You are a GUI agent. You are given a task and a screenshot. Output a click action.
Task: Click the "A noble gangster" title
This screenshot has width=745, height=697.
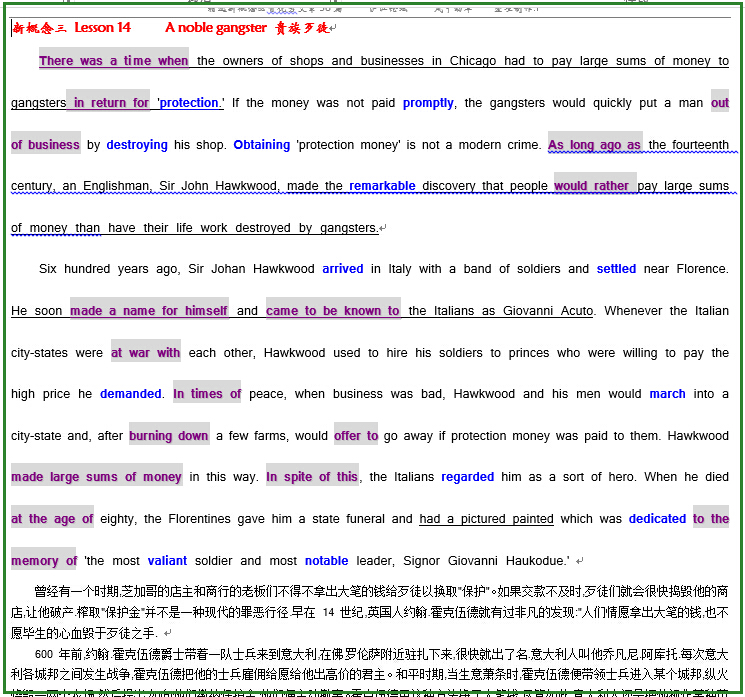(216, 27)
